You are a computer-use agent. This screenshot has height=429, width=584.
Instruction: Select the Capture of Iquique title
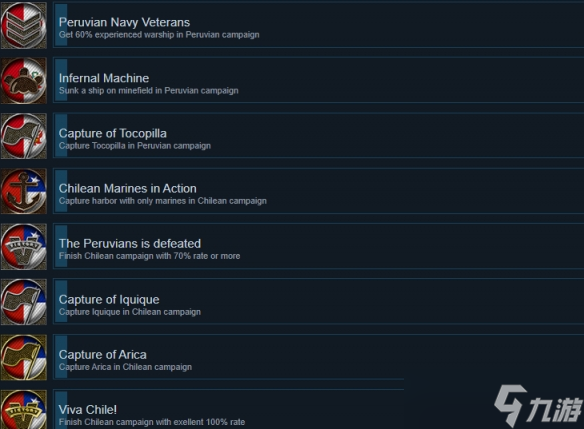109,299
